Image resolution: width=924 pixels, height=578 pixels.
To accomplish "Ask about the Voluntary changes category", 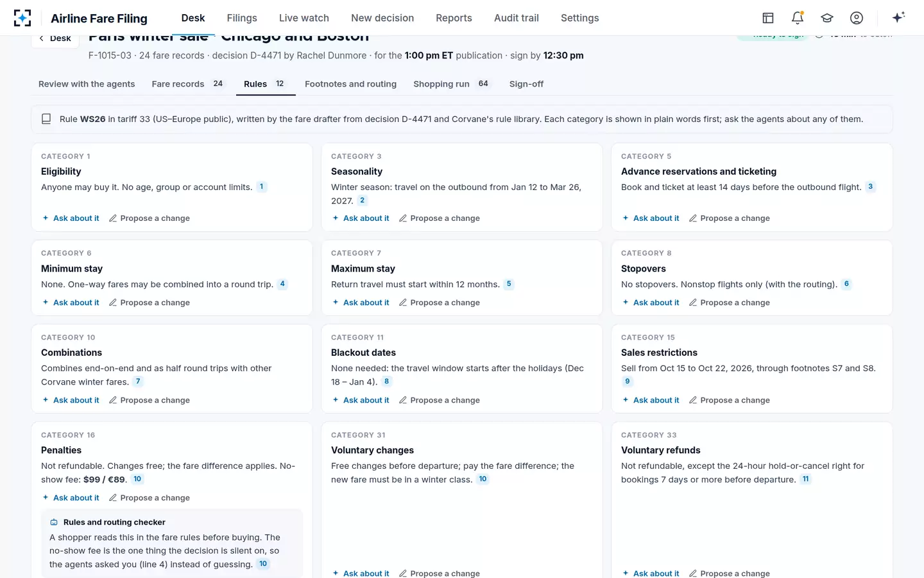I will [x=361, y=573].
